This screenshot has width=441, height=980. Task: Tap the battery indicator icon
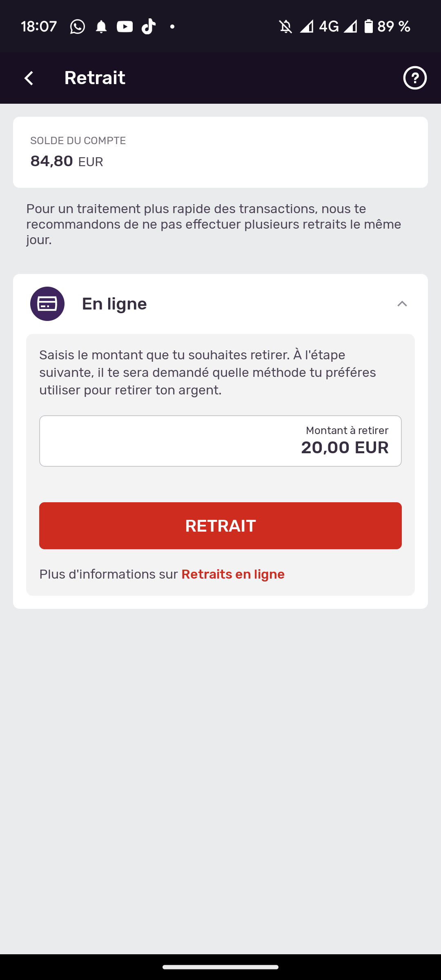pyautogui.click(x=369, y=27)
